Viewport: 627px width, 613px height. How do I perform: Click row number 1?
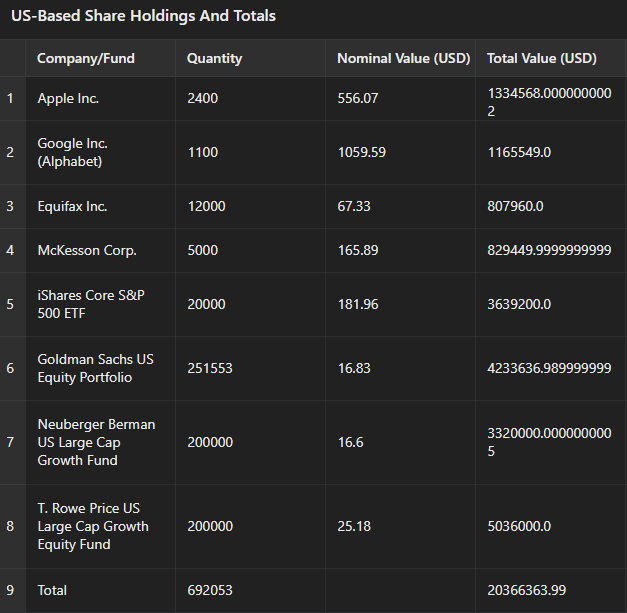(x=10, y=98)
